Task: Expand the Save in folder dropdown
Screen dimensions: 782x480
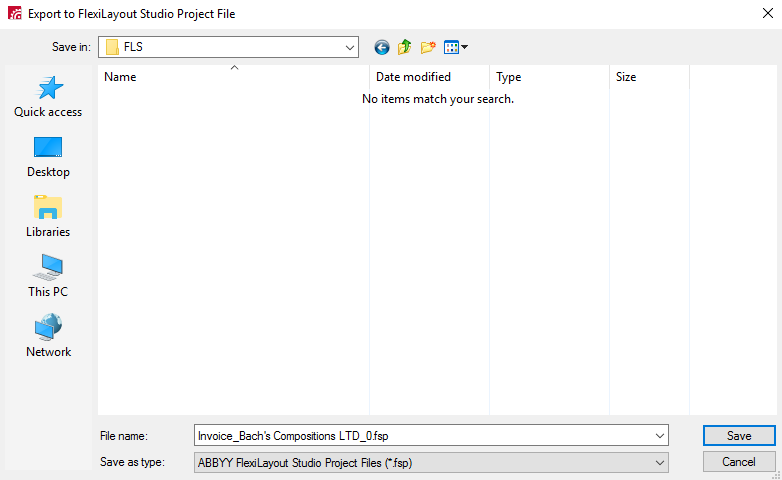Action: [x=350, y=47]
